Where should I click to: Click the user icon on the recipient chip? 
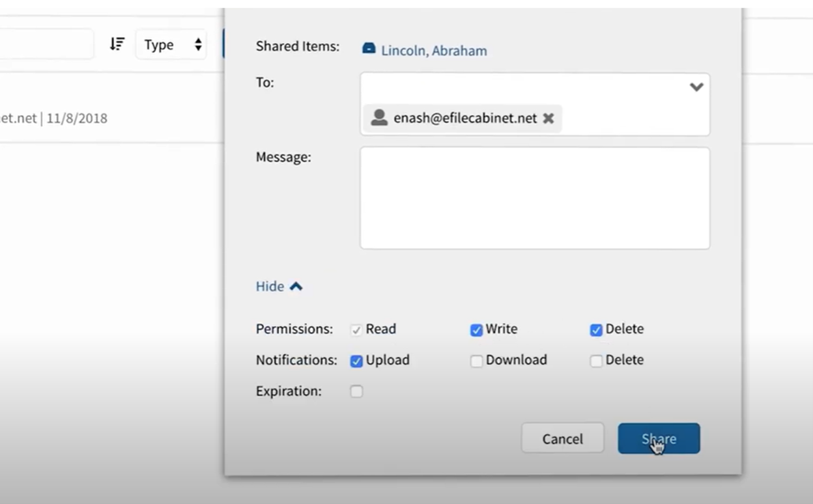tap(378, 118)
